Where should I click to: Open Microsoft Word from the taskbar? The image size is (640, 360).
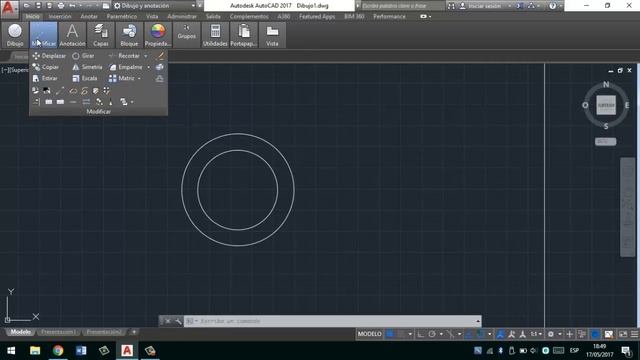click(x=81, y=351)
